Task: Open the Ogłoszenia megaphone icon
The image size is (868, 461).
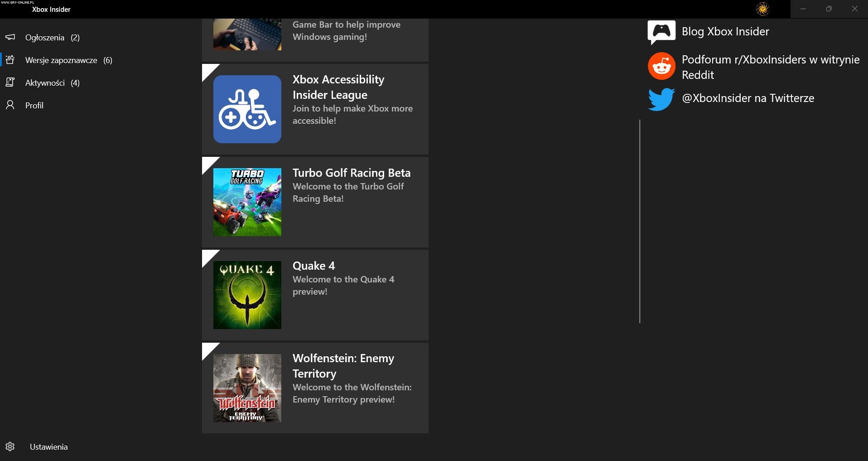Action: [10, 37]
